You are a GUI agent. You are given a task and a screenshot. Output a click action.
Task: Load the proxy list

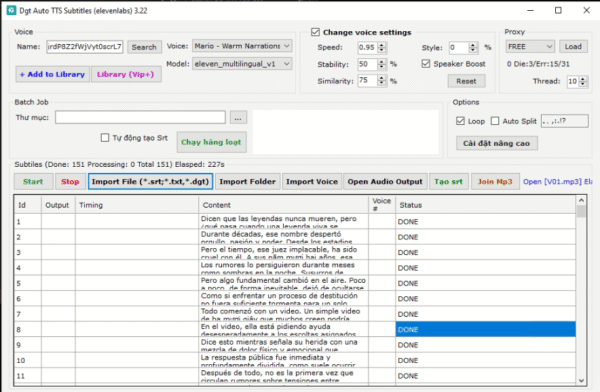click(573, 47)
